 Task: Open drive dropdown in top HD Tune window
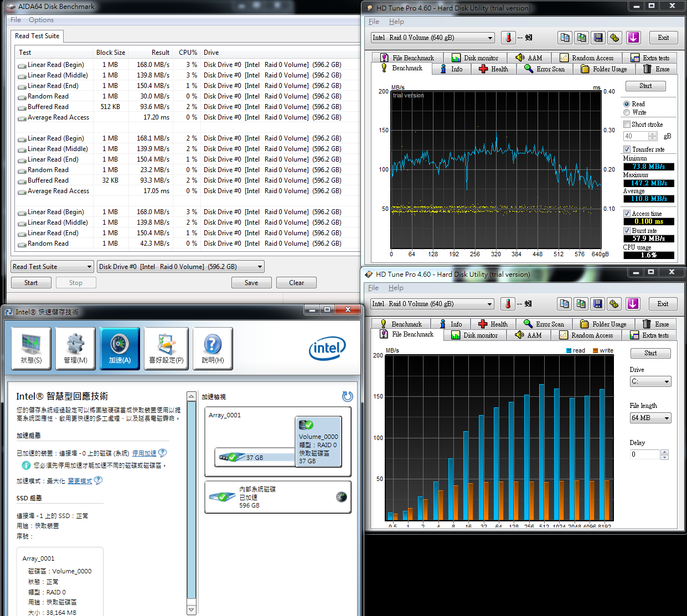tap(433, 38)
